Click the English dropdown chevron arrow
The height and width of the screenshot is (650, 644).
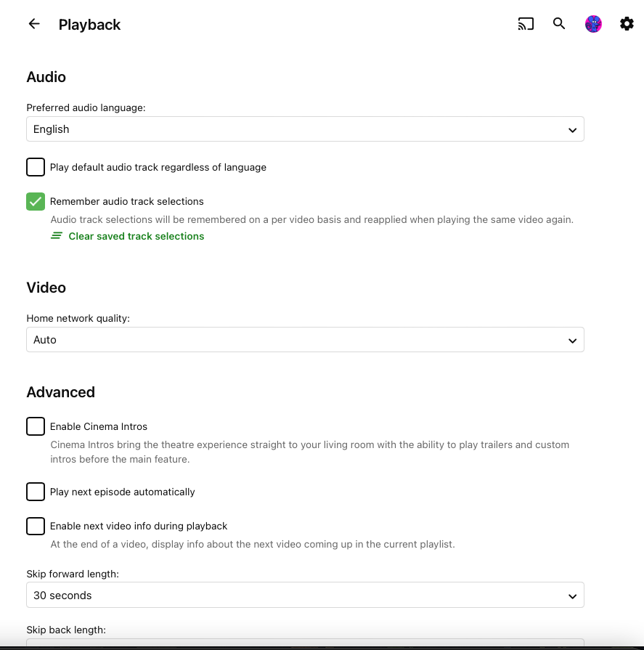572,130
